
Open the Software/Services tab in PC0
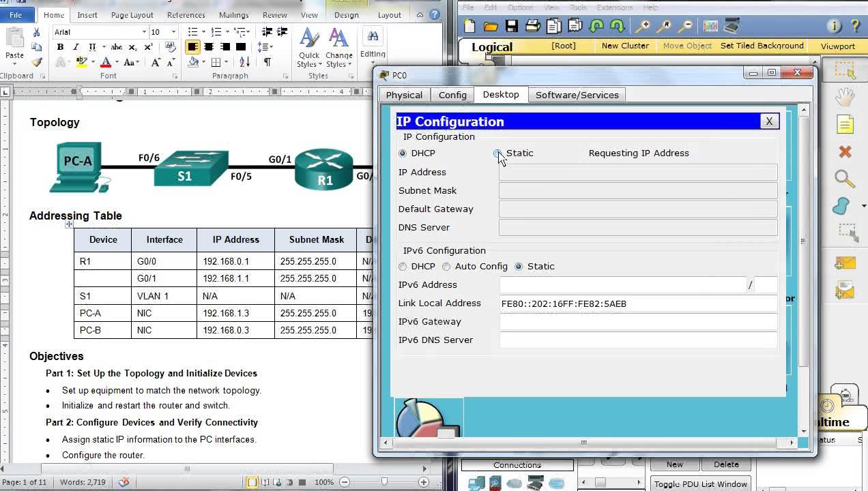point(577,95)
